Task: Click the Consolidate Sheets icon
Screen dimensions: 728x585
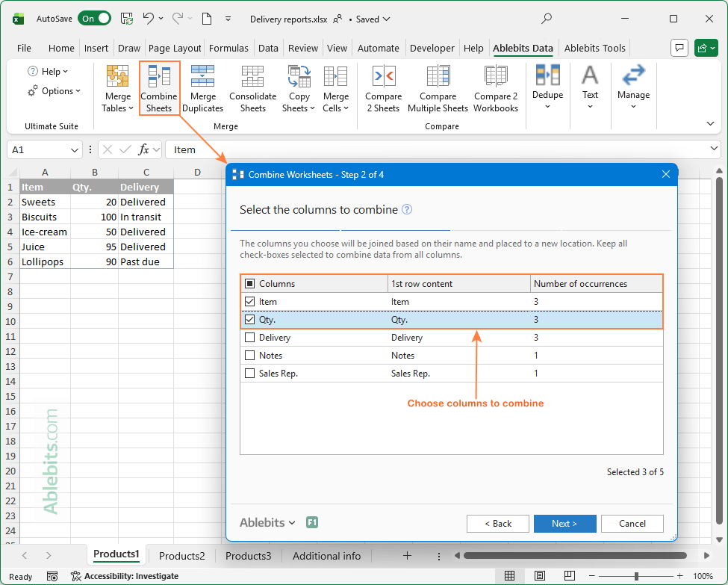Action: (252, 88)
